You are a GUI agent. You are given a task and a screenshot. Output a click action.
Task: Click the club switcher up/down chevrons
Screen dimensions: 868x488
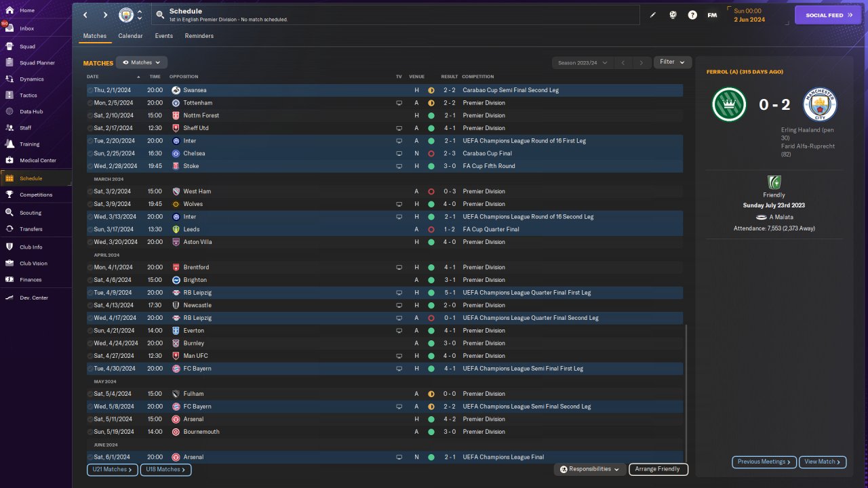(140, 15)
